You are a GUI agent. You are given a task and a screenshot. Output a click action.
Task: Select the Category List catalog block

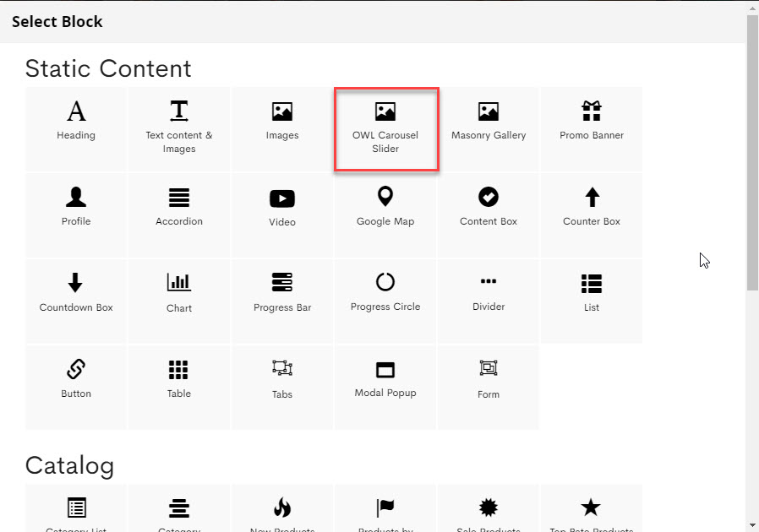(76, 508)
